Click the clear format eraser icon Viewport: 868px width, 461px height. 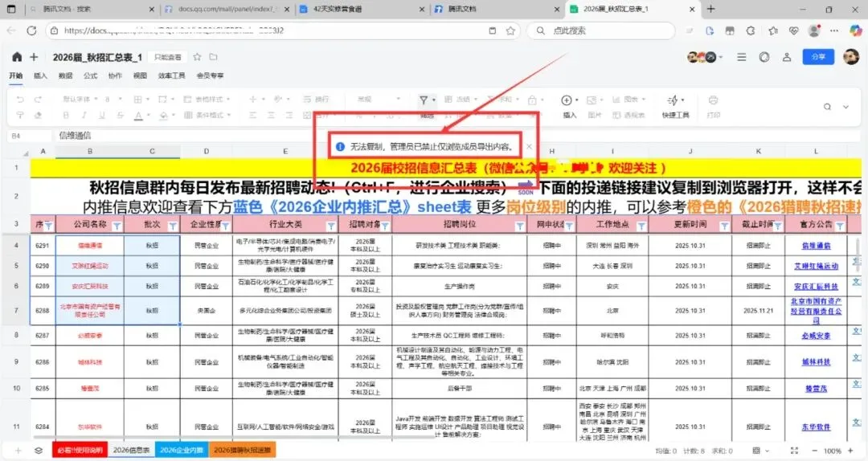click(39, 115)
